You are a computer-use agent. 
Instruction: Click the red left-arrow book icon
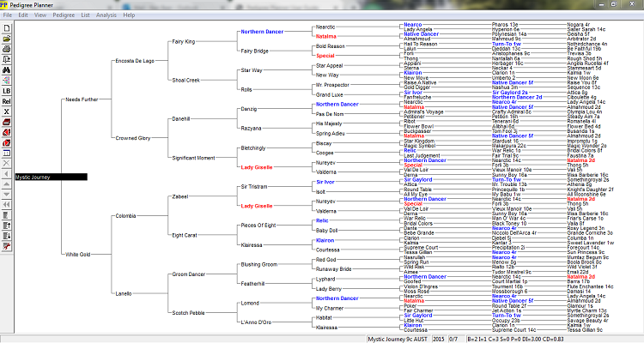6,133
